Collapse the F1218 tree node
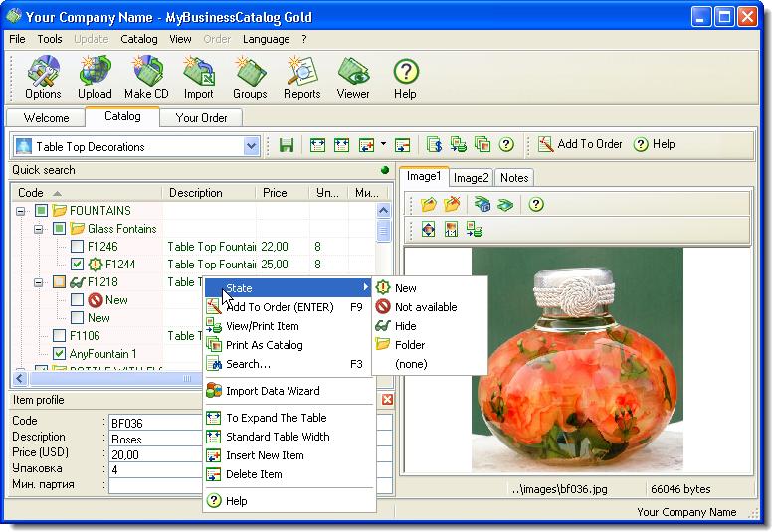 pos(38,282)
